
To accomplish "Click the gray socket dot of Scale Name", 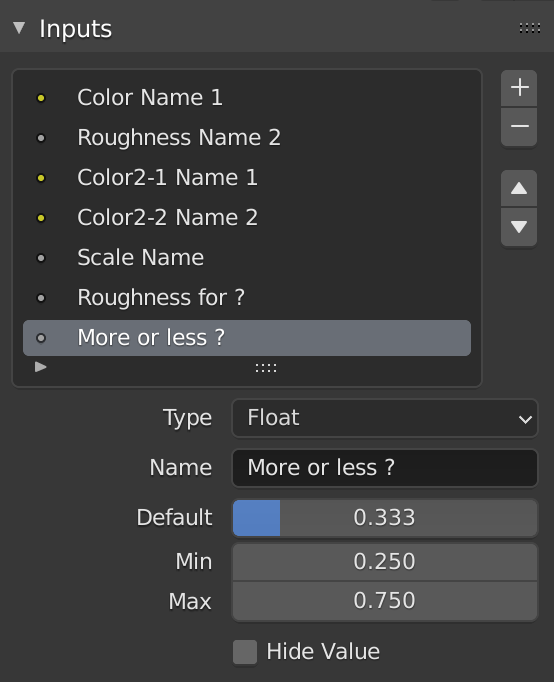I will tap(41, 258).
